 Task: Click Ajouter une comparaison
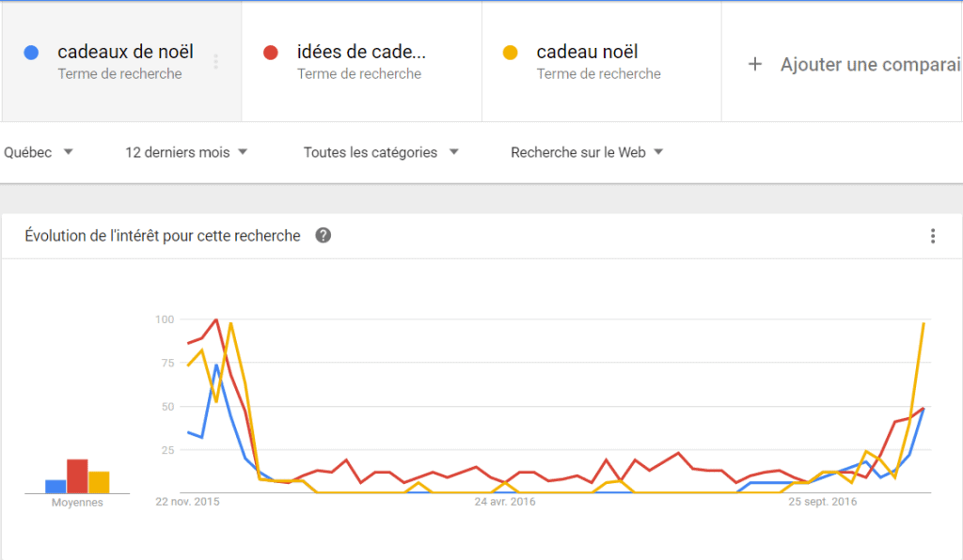pos(870,65)
